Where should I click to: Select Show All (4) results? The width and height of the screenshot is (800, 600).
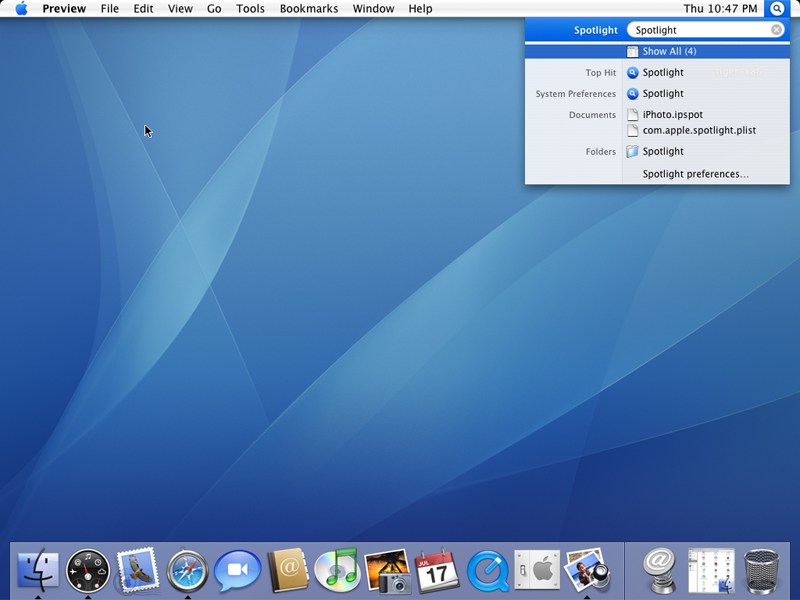tap(669, 51)
